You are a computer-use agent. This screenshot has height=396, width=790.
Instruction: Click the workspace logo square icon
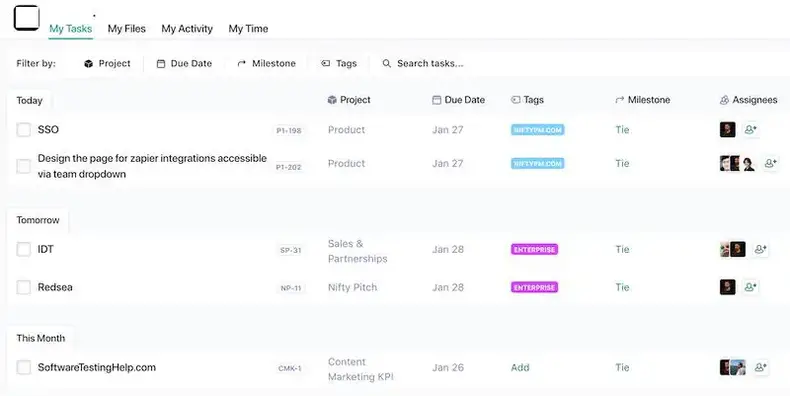[x=27, y=18]
